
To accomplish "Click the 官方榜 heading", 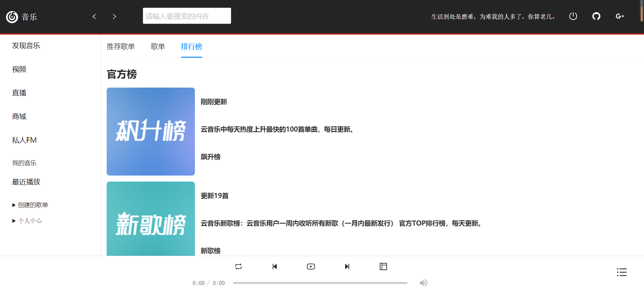I will click(122, 74).
